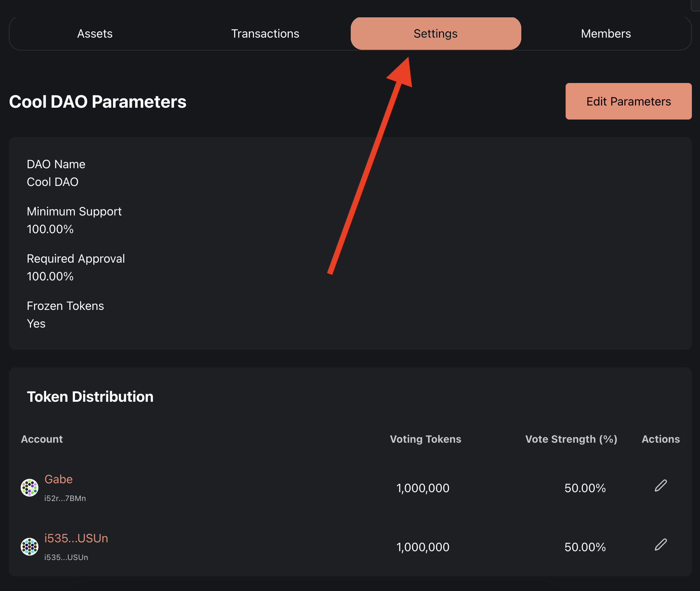The image size is (700, 591).
Task: Click 1,000,000 tokens in the i535...USUn row
Action: pyautogui.click(x=423, y=547)
